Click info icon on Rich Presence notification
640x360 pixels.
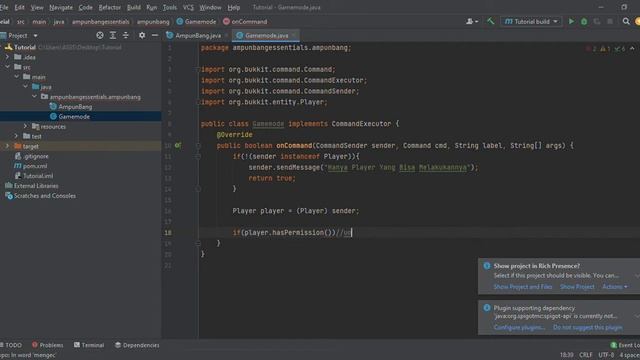click(487, 266)
